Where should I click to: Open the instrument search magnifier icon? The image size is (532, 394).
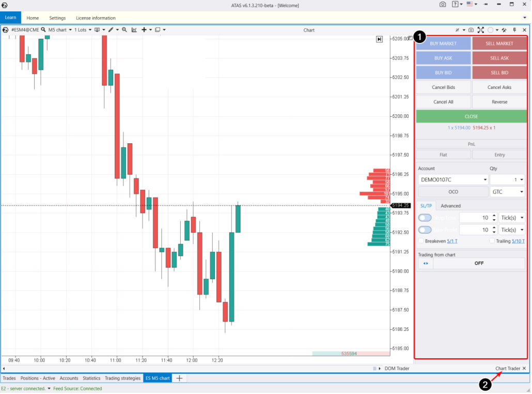(x=43, y=30)
